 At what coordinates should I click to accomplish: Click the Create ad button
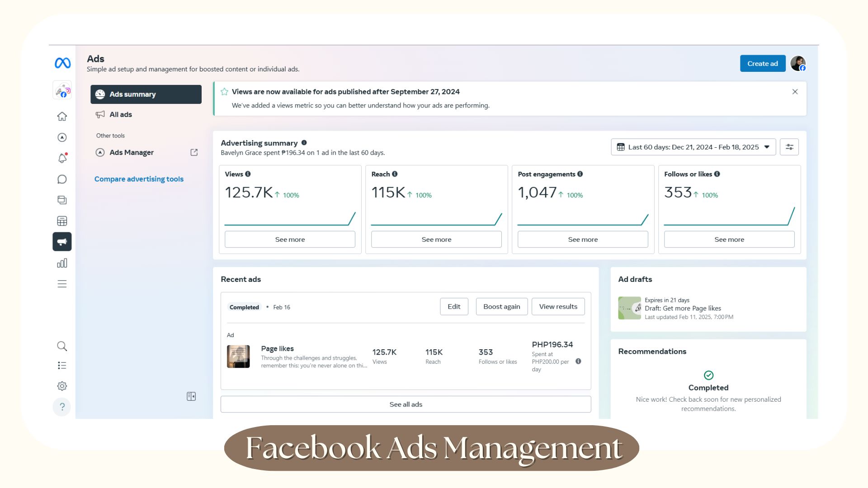tap(763, 64)
